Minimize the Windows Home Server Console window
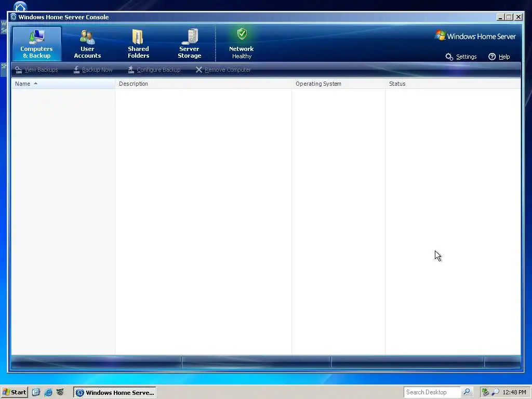 click(x=500, y=17)
